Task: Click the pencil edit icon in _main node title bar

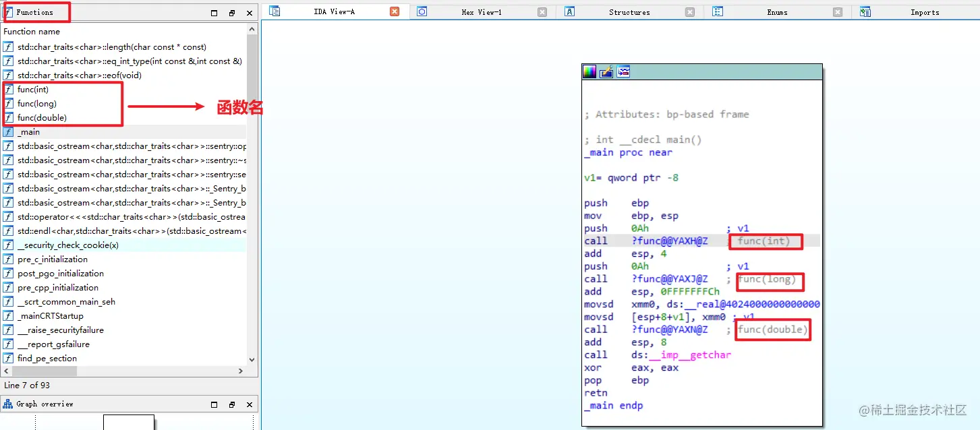Action: [606, 72]
